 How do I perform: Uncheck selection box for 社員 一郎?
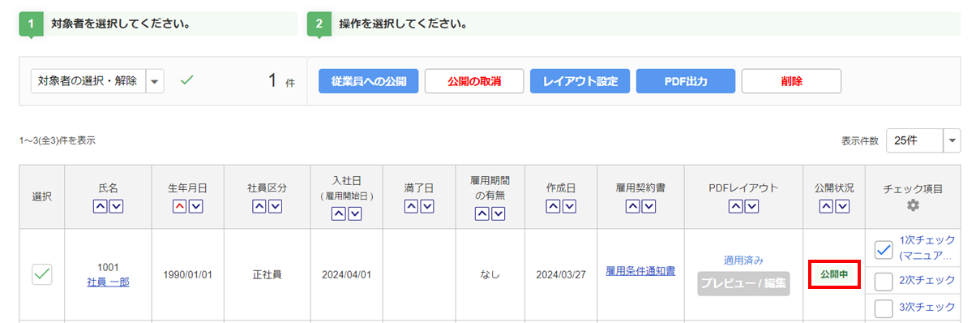42,274
